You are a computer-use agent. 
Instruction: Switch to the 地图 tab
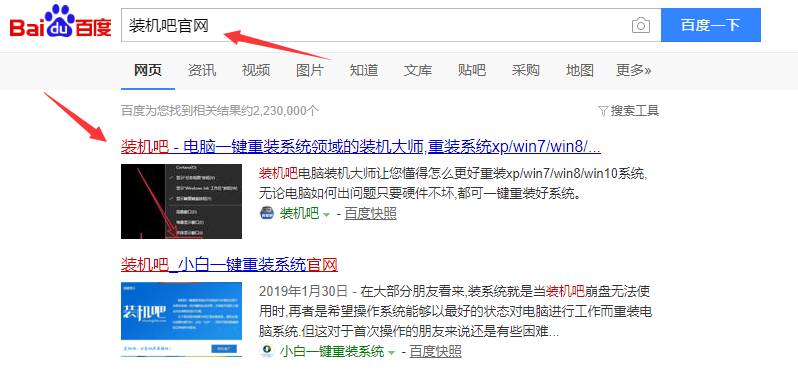[x=580, y=70]
